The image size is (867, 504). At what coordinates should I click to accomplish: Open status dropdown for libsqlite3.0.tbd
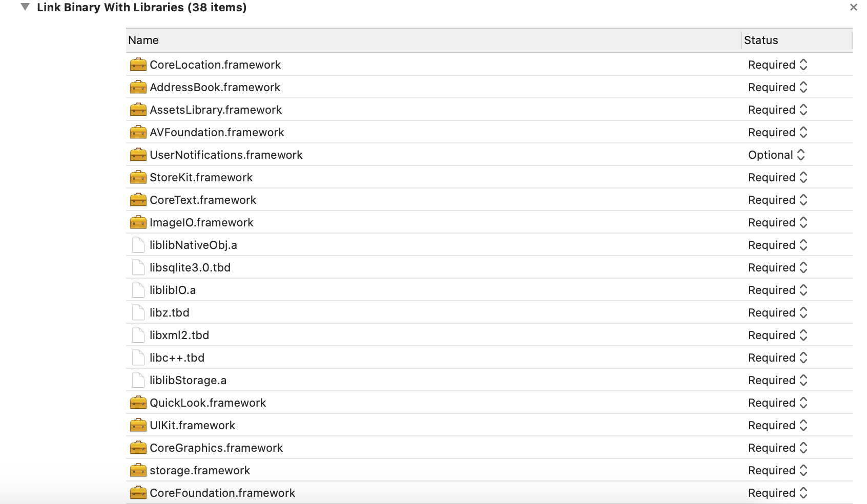point(778,267)
